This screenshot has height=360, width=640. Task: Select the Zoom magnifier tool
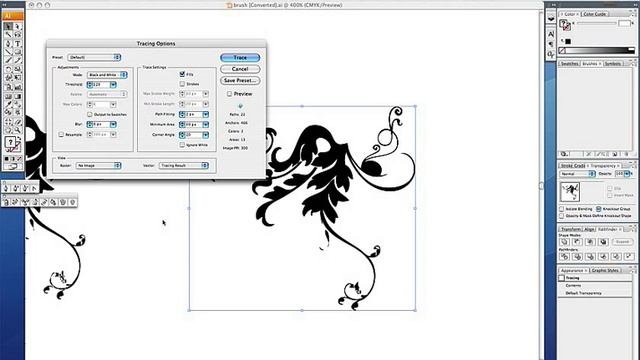(x=18, y=130)
